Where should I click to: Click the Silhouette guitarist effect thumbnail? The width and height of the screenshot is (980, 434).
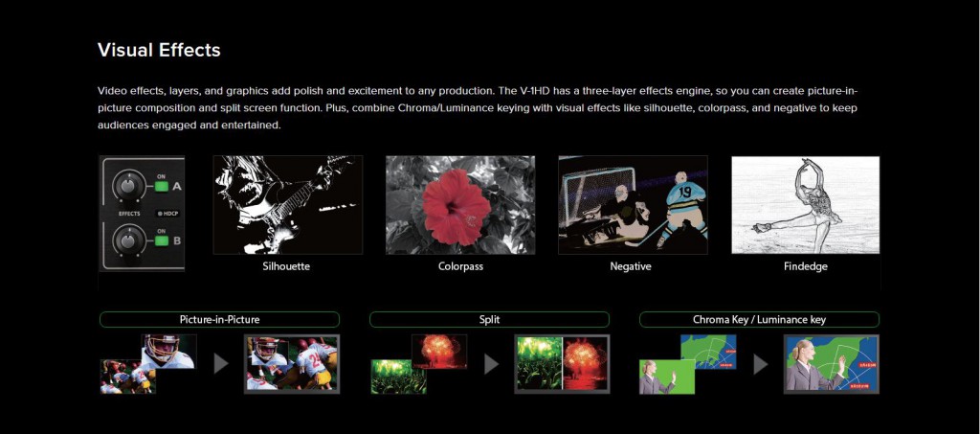(287, 204)
